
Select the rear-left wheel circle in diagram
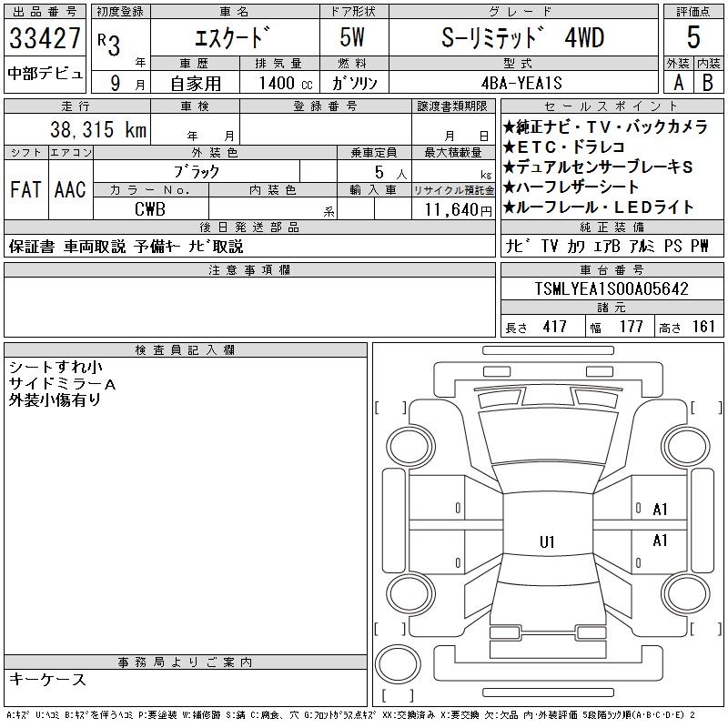point(410,593)
